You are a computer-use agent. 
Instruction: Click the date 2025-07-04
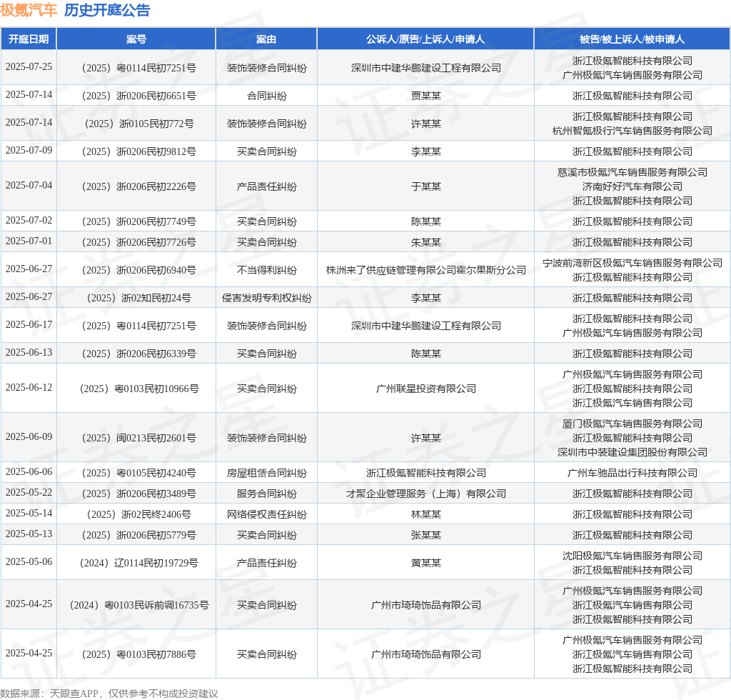[29, 185]
